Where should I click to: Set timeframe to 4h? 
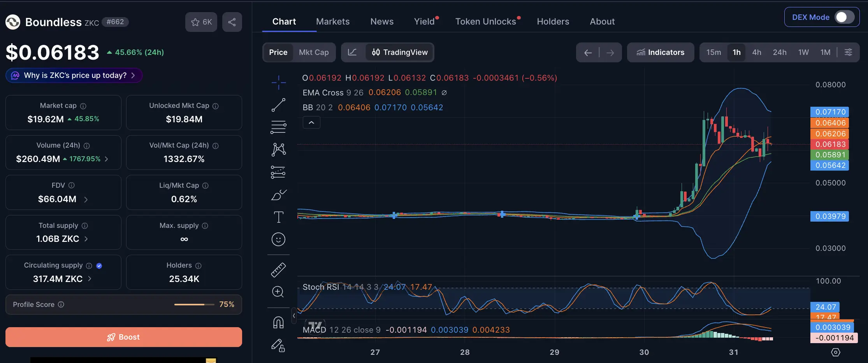(757, 52)
